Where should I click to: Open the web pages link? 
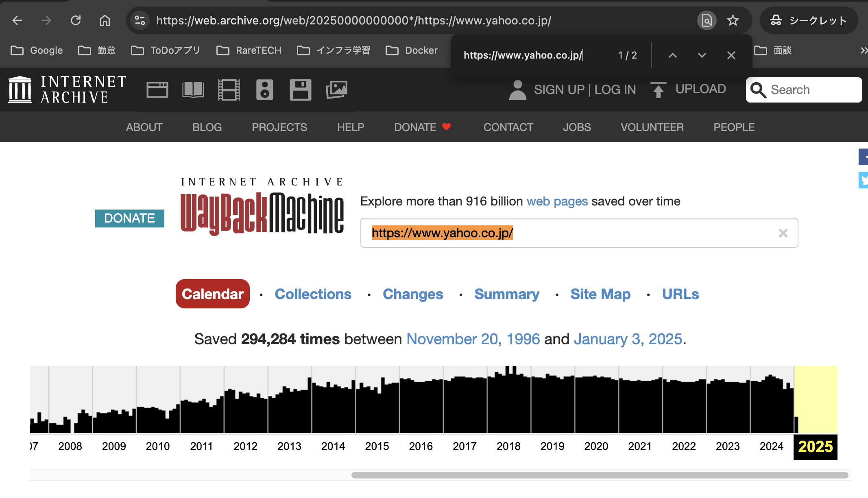pos(557,201)
